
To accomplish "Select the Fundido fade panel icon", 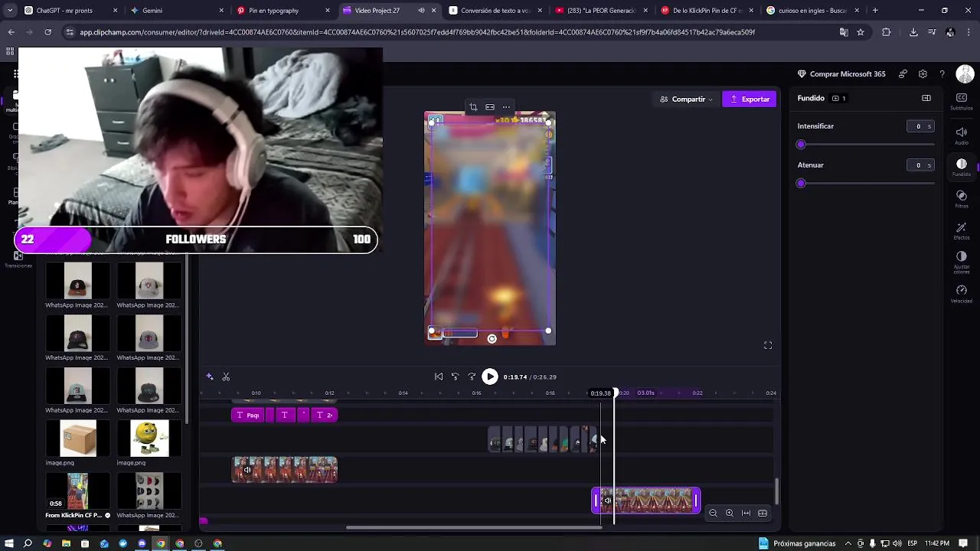I will click(x=962, y=168).
